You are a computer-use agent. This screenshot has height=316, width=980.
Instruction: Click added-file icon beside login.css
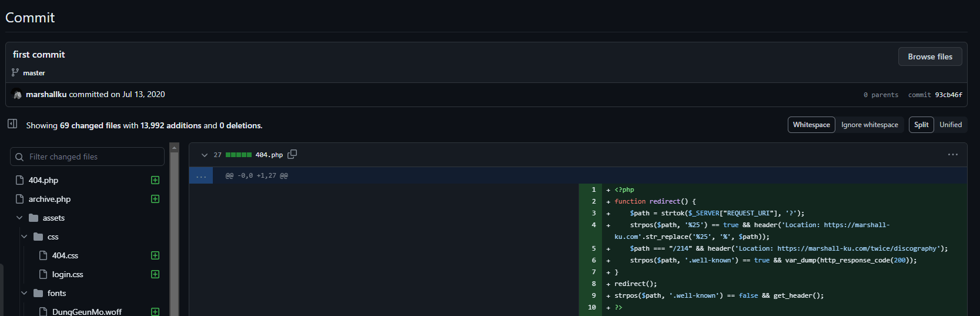tap(155, 274)
